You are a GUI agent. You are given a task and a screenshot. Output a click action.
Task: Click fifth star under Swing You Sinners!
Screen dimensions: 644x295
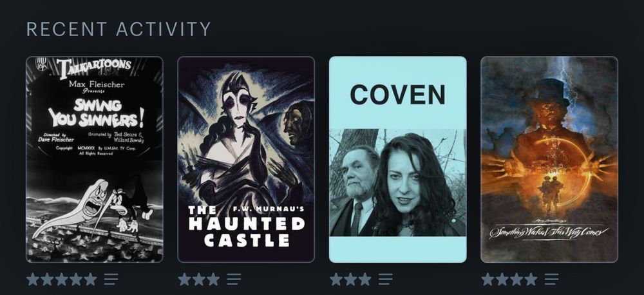[x=90, y=280]
